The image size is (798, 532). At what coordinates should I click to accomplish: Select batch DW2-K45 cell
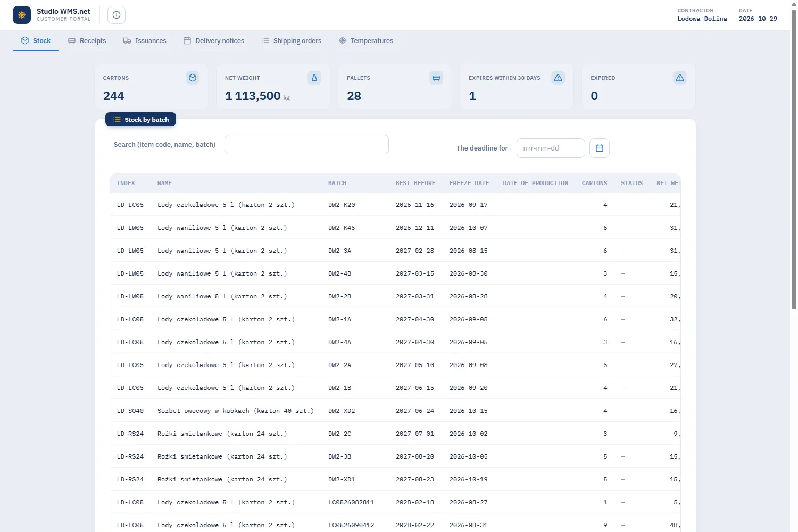342,228
